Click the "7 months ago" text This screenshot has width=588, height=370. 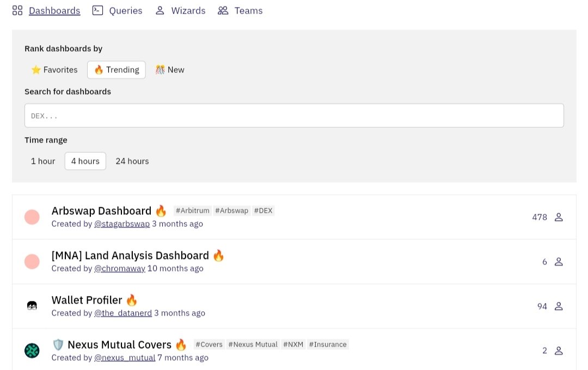(183, 357)
